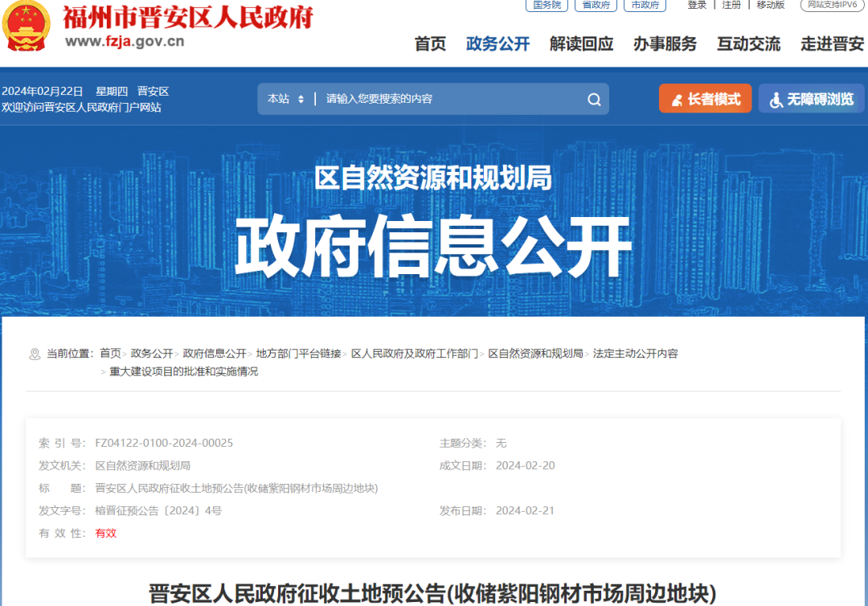The height and width of the screenshot is (606, 868).
Task: Enable 无障碍浏览 accessible browsing
Action: tap(811, 99)
